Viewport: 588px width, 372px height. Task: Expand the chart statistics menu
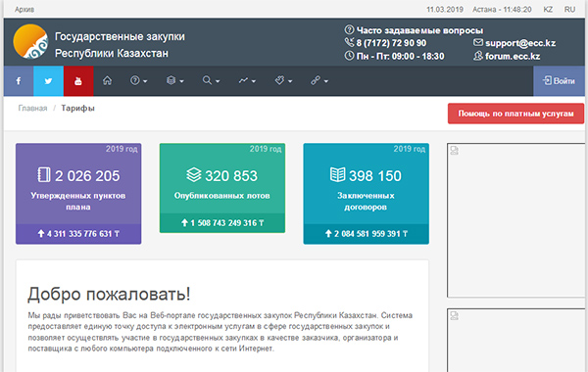click(x=247, y=80)
